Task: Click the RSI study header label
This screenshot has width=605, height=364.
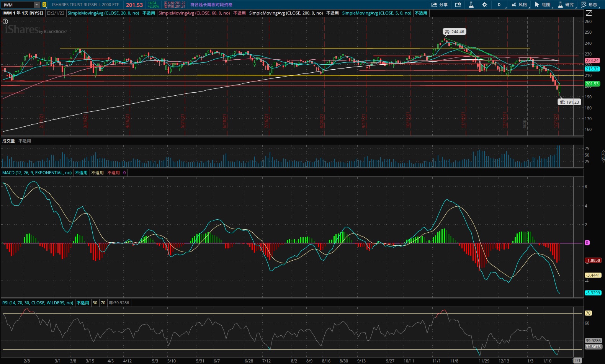Action: pos(38,303)
